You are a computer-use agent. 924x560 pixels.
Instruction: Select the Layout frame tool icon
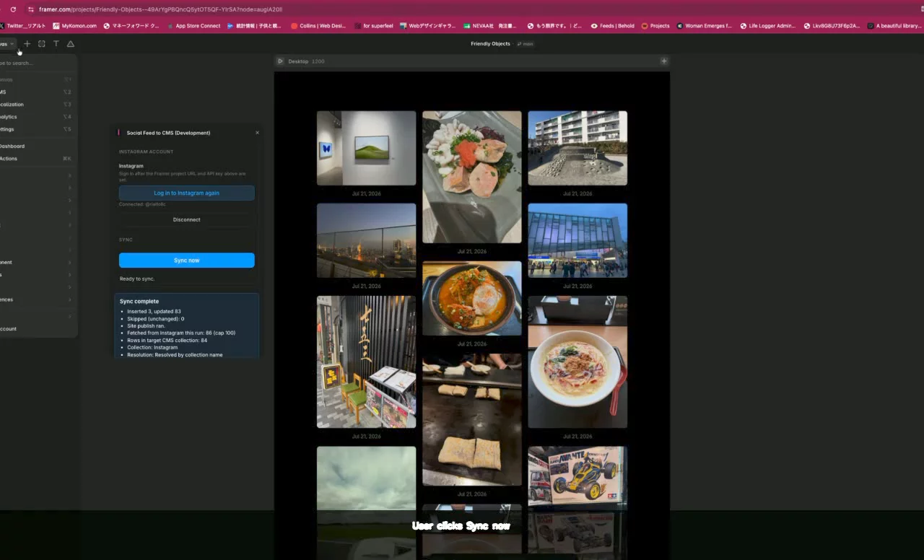click(42, 44)
